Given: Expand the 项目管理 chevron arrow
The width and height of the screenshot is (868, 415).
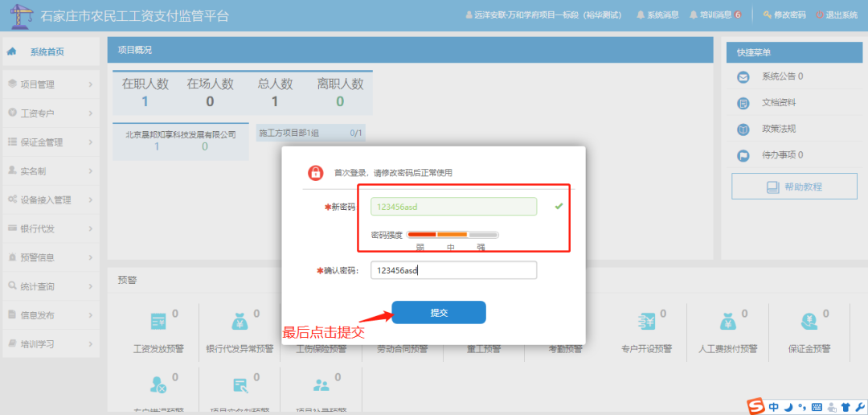Looking at the screenshot, I should tap(90, 84).
